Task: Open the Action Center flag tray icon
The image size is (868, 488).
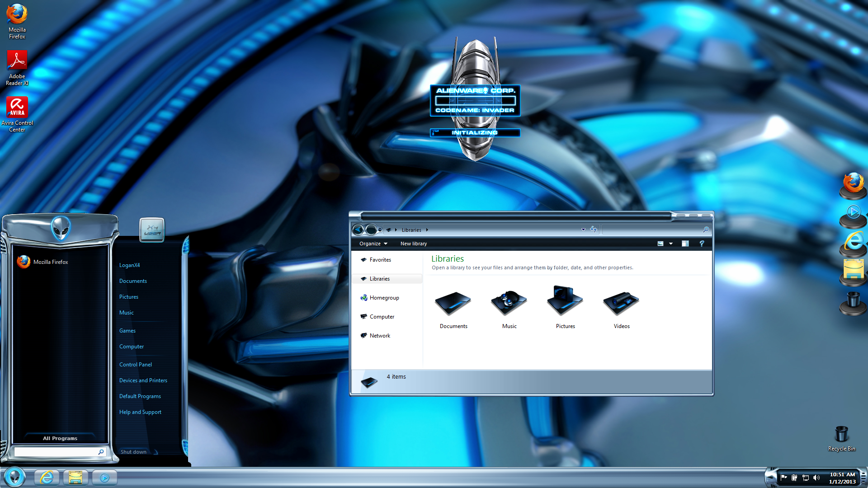Action: pos(784,478)
